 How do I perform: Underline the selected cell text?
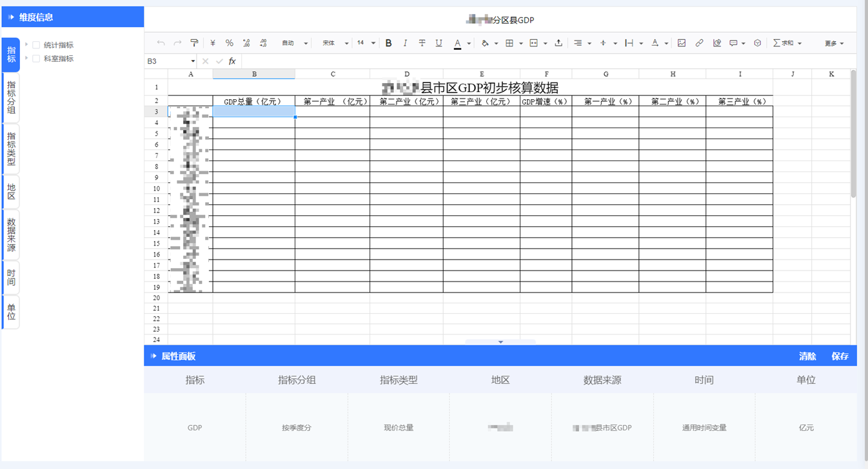point(439,43)
